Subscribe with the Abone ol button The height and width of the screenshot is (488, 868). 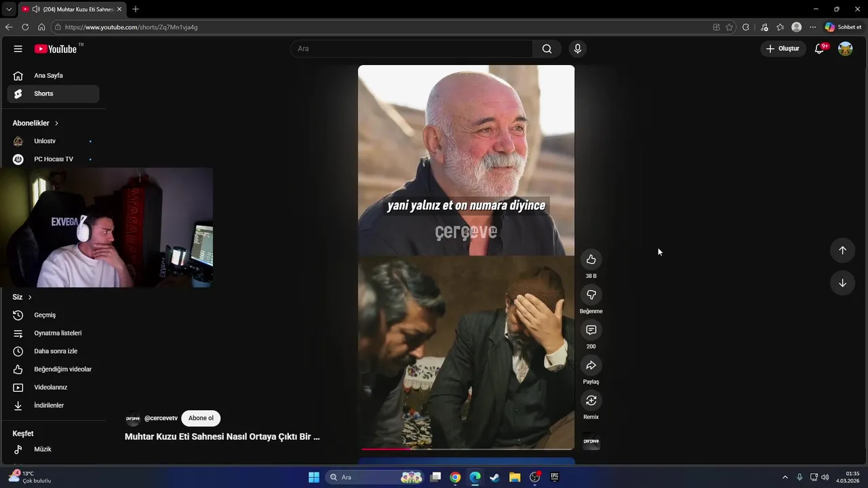point(201,418)
